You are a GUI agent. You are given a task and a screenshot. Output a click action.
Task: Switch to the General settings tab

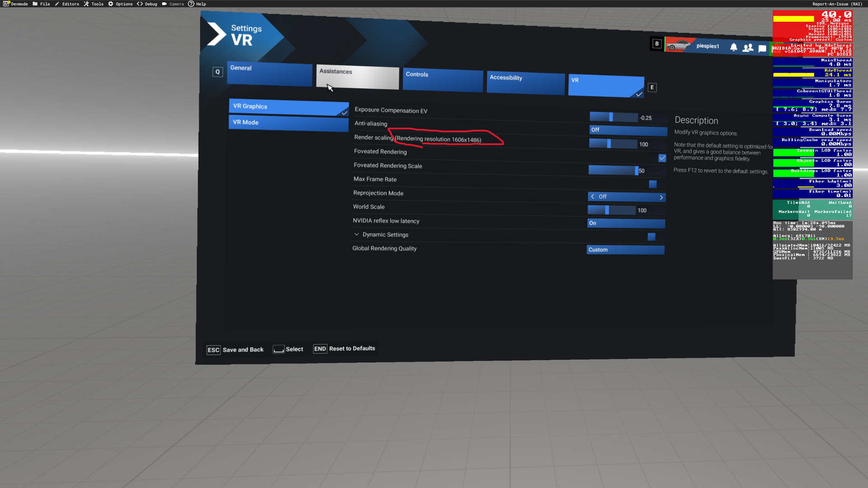[269, 73]
